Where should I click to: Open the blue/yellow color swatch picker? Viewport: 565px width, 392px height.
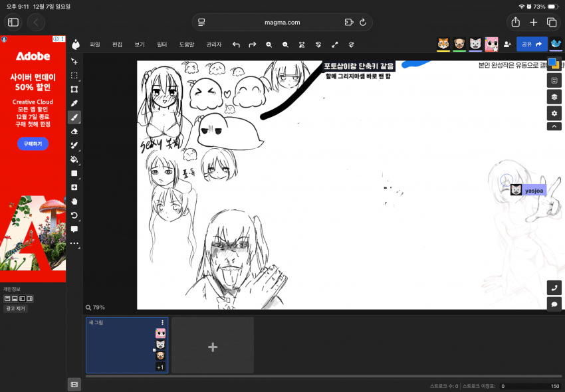(x=554, y=64)
